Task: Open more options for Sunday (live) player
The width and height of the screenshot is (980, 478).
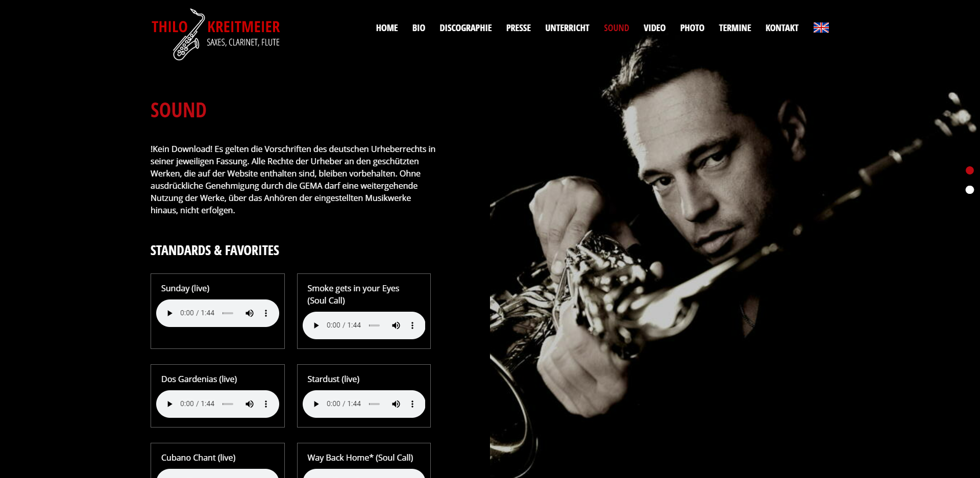Action: pos(266,313)
